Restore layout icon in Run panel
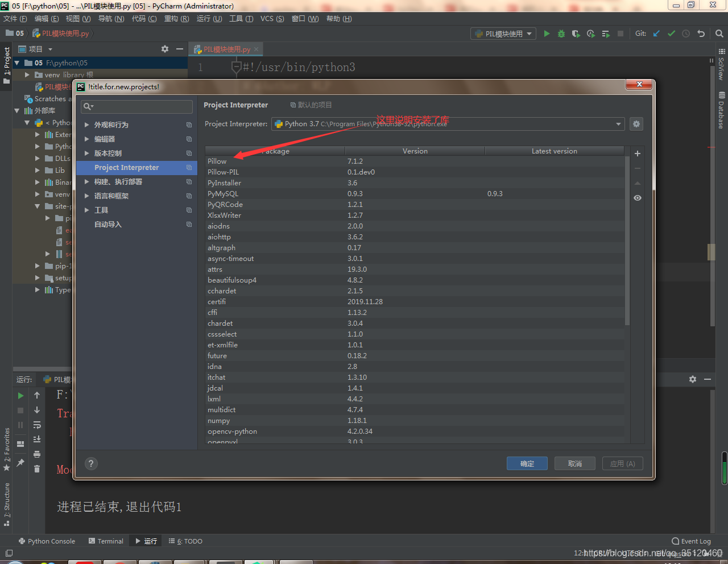The width and height of the screenshot is (728, 564). 20,444
